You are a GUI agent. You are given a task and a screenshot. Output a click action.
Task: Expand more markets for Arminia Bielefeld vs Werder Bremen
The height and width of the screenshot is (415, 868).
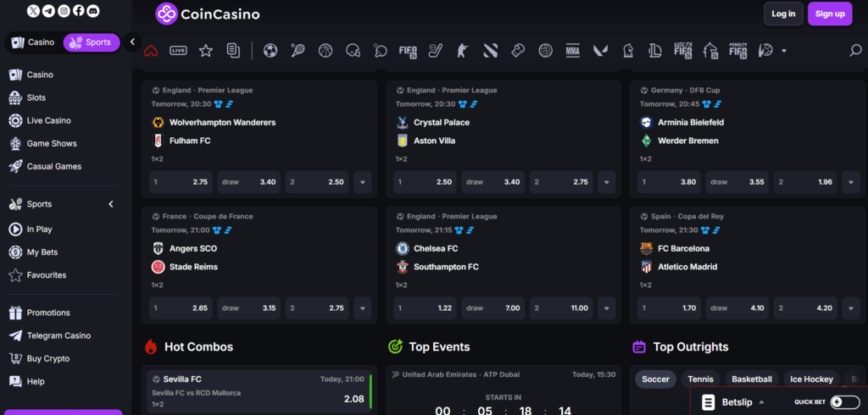(x=851, y=182)
